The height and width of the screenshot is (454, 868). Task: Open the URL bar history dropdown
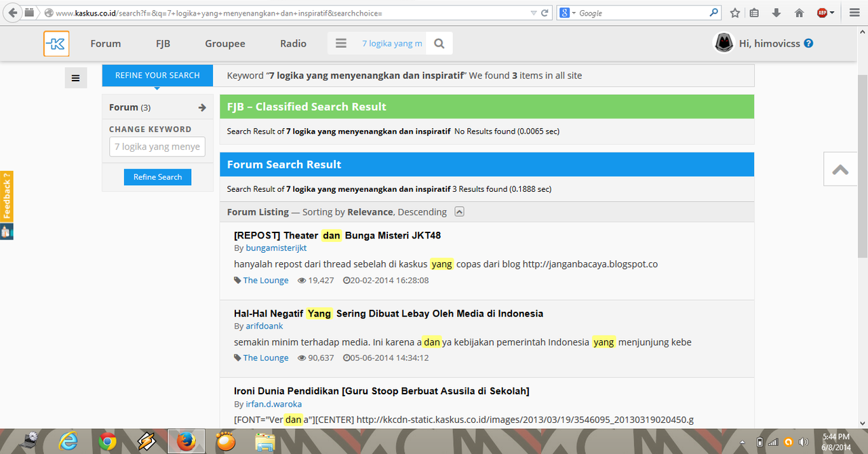point(531,13)
